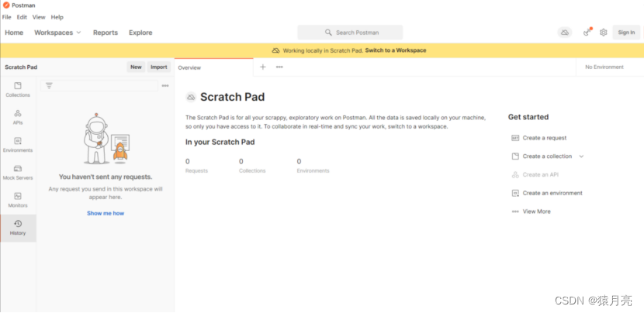Open a new tab with plus icon
This screenshot has height=313, width=644.
pos(263,67)
